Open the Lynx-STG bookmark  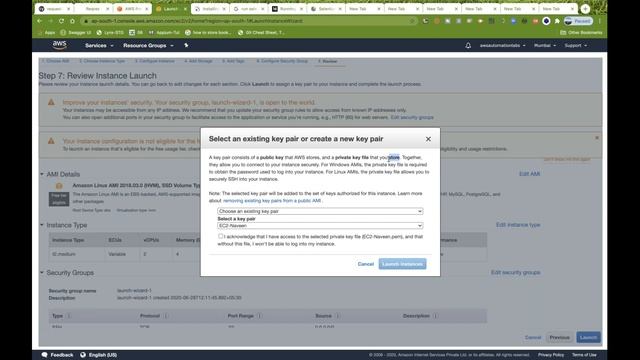[x=110, y=32]
